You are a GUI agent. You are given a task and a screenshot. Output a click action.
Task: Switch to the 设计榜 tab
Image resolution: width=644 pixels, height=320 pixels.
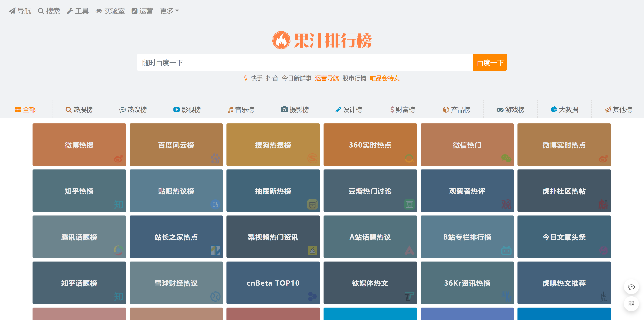349,110
